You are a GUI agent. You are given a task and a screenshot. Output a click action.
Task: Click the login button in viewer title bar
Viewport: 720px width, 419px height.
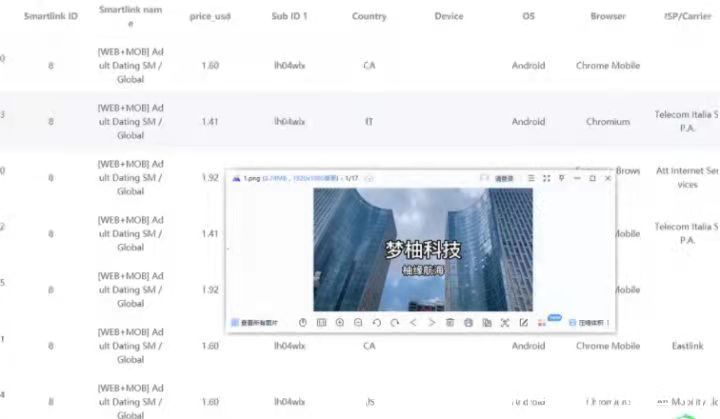[x=504, y=178]
